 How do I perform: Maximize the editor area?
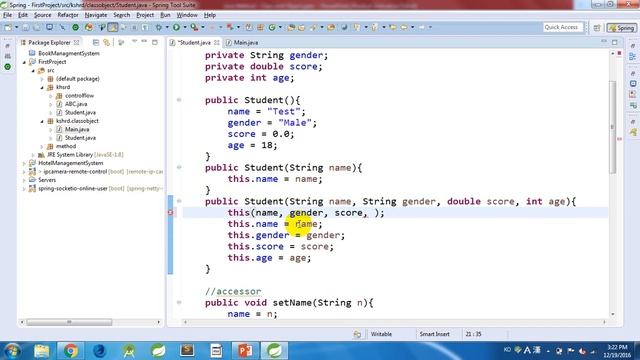pos(615,42)
